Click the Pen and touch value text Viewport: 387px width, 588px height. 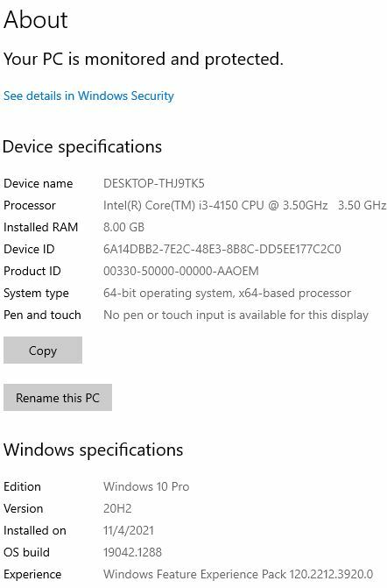[x=236, y=315]
